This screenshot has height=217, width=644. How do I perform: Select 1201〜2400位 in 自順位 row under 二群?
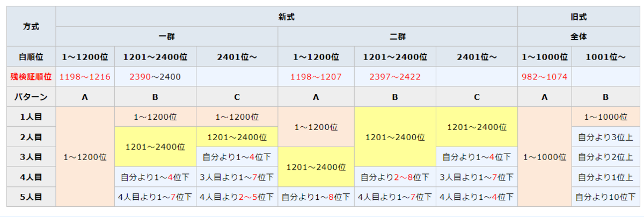coord(395,56)
